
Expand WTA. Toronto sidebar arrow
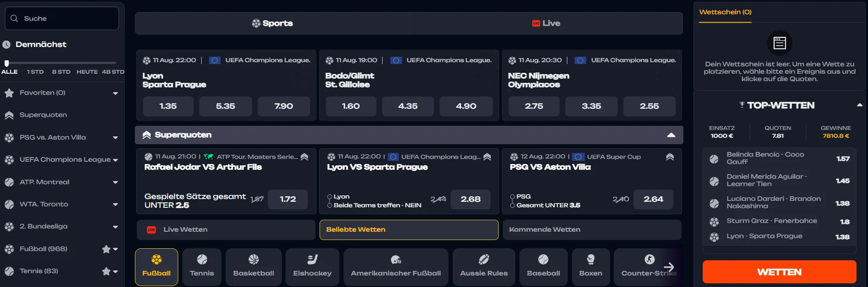(x=115, y=205)
